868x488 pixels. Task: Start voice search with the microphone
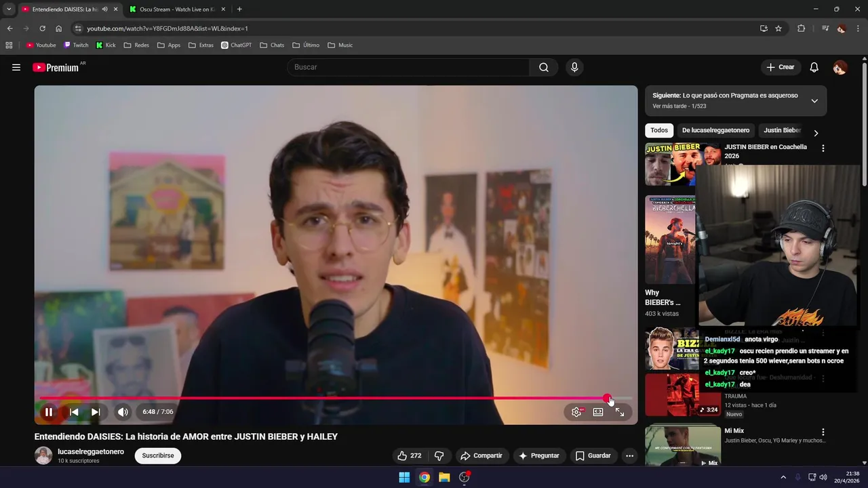point(574,67)
